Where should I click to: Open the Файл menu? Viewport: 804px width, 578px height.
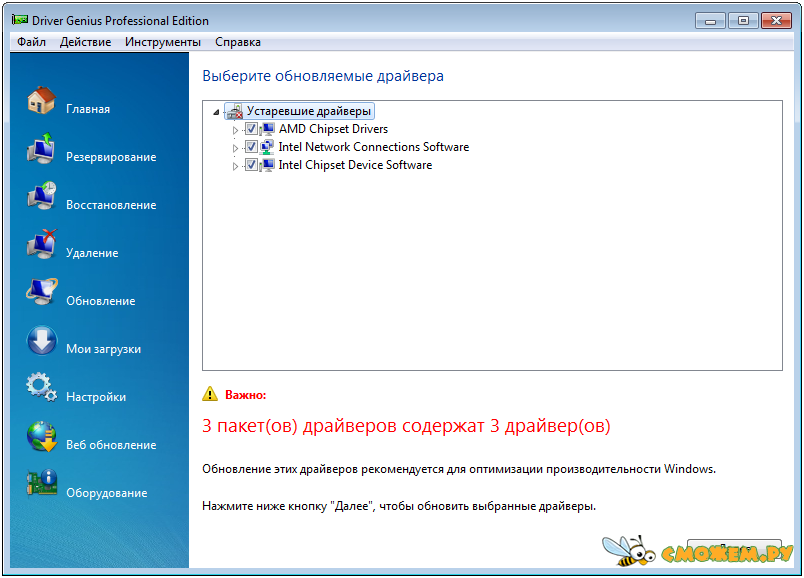coord(31,42)
